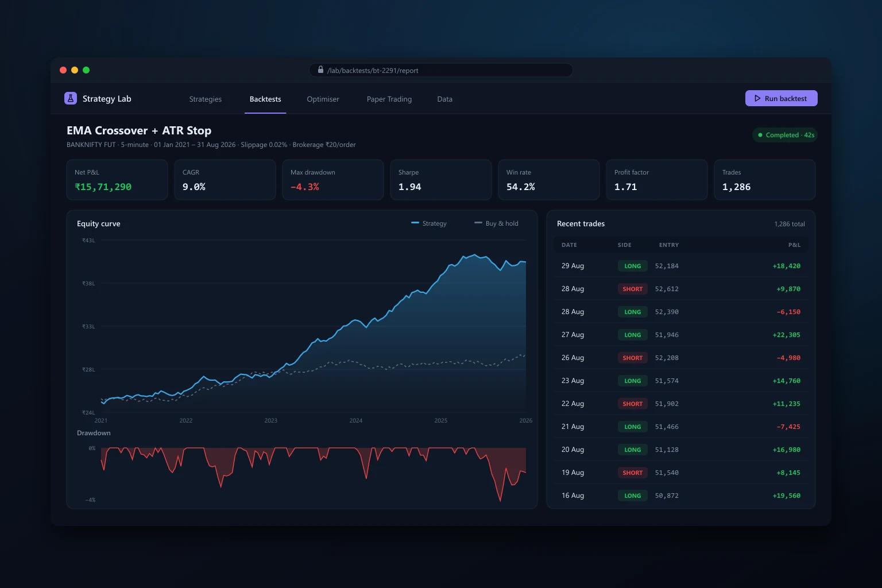Click entry price 51,946 on 27 Aug
This screenshot has width=882, height=588.
[x=667, y=335]
